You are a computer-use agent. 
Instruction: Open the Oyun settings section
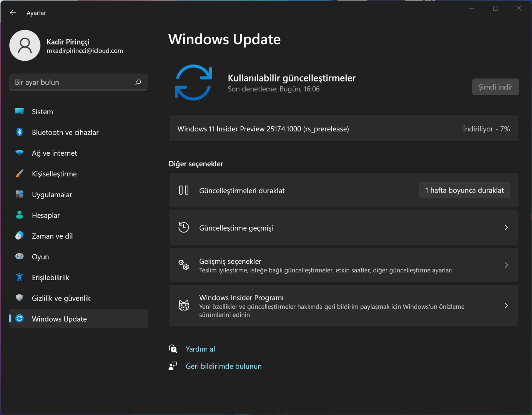(x=78, y=257)
